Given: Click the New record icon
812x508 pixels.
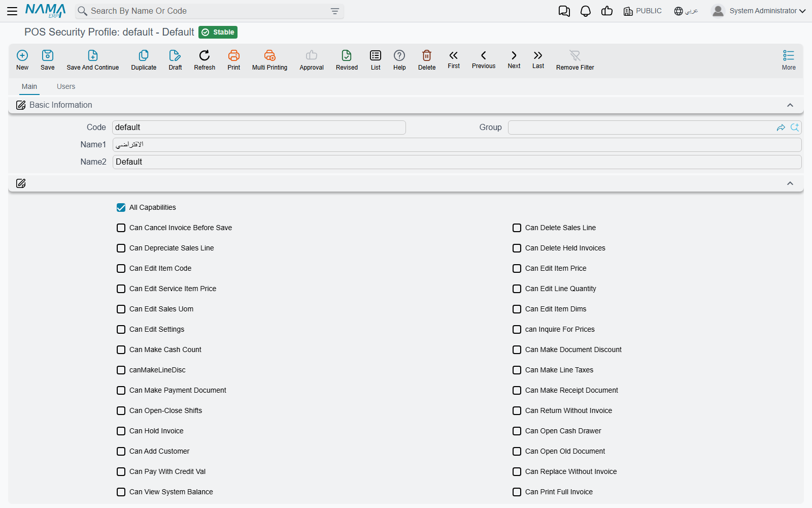Looking at the screenshot, I should point(22,55).
